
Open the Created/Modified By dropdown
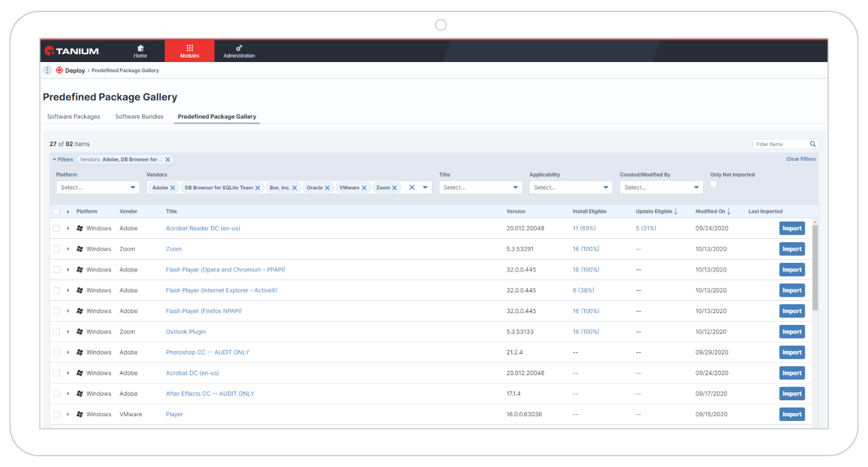[661, 187]
